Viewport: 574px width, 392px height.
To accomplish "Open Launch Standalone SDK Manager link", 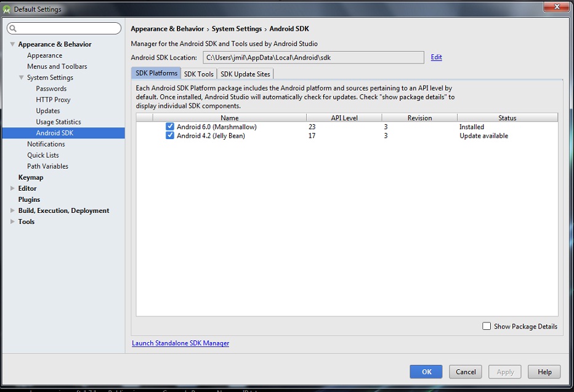I will click(180, 343).
